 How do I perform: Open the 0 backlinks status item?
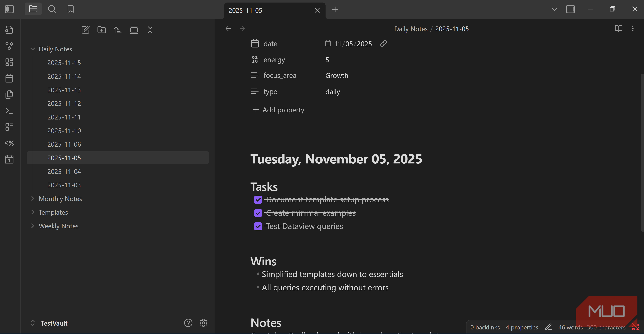coord(485,327)
